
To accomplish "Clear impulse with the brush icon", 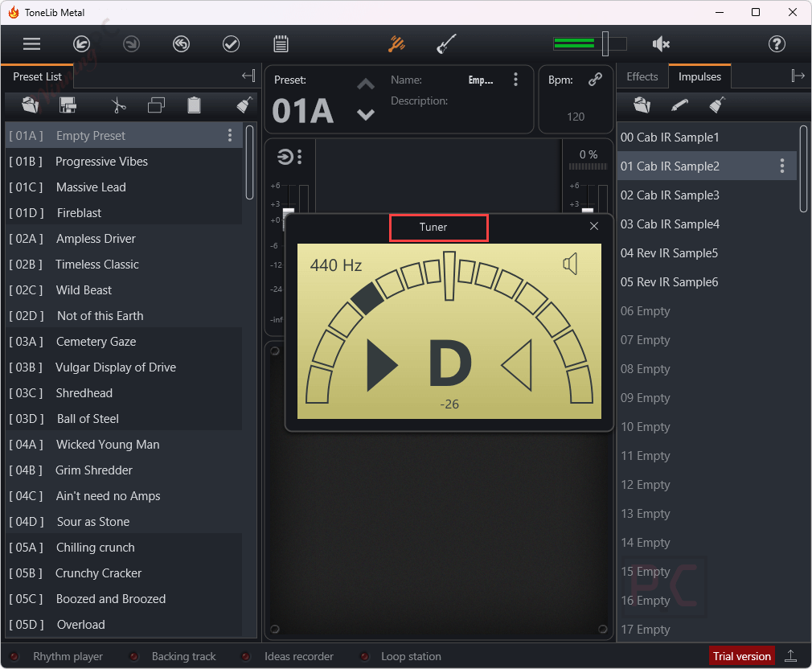I will [716, 105].
